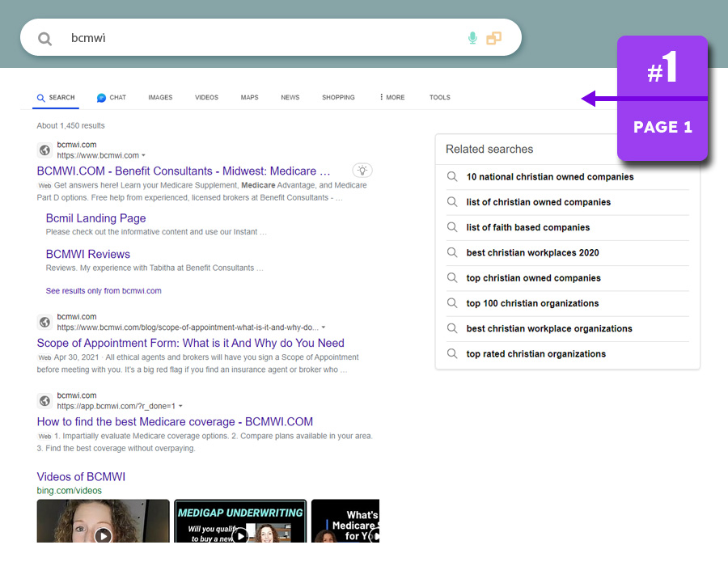Click the bing.com/videos link
728x566 pixels.
pyautogui.click(x=70, y=491)
